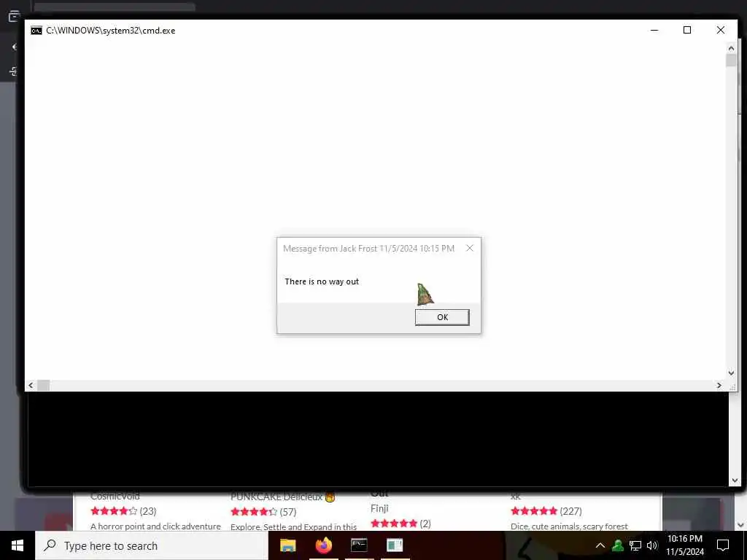This screenshot has width=747, height=560.
Task: Click OK in the Jack Frost message
Action: tap(442, 317)
